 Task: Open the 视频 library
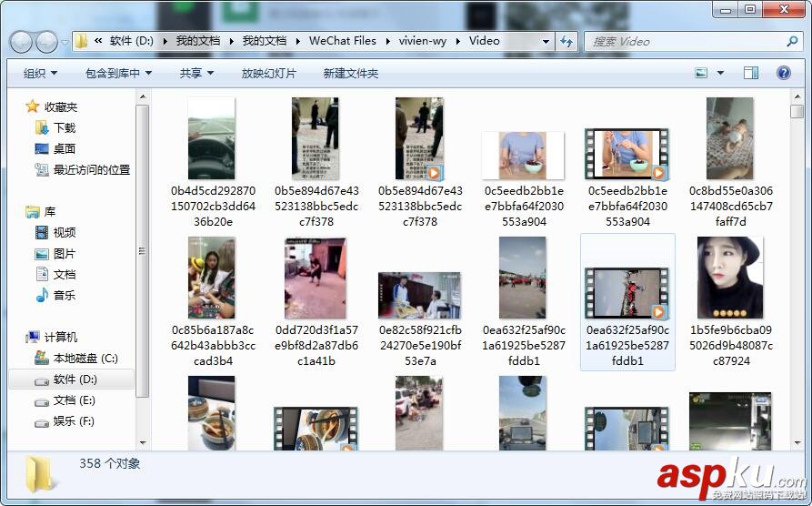tap(55, 232)
